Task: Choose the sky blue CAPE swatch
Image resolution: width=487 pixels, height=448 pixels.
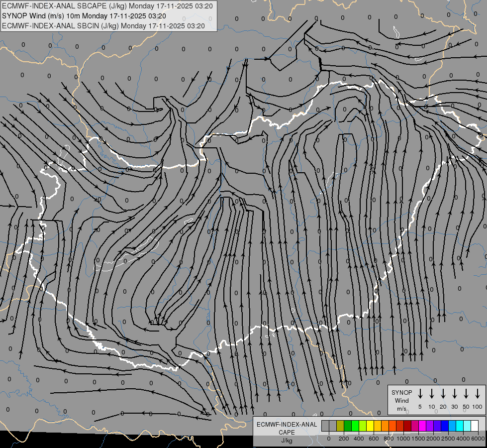Action: (452, 426)
